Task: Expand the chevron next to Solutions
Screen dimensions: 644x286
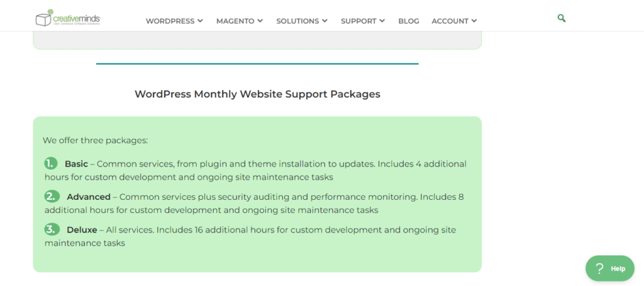Action: (325, 21)
